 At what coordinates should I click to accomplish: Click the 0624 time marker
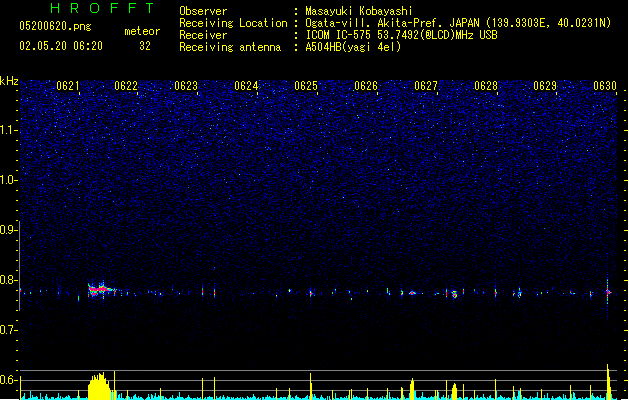(x=246, y=86)
